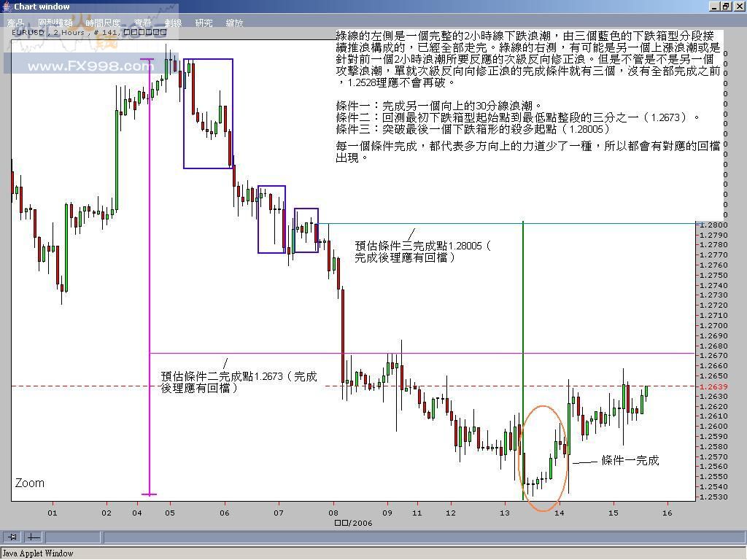Click the Chart window title text

42,7
